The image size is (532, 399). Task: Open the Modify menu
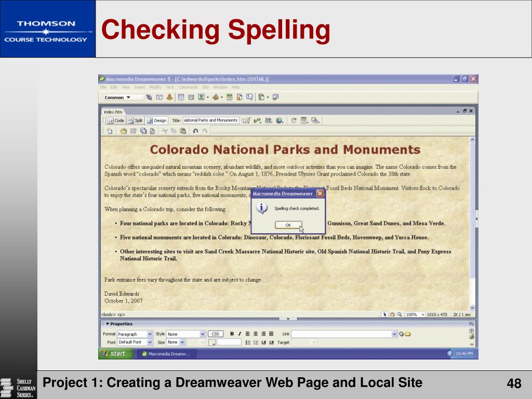point(155,87)
